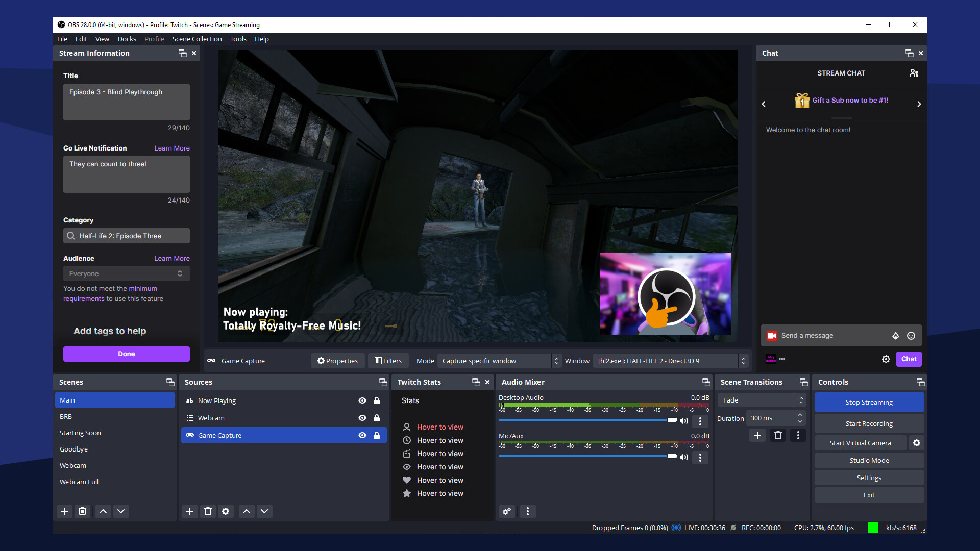The image size is (980, 551).
Task: Click the Delete scene transition trash icon
Action: 777,435
